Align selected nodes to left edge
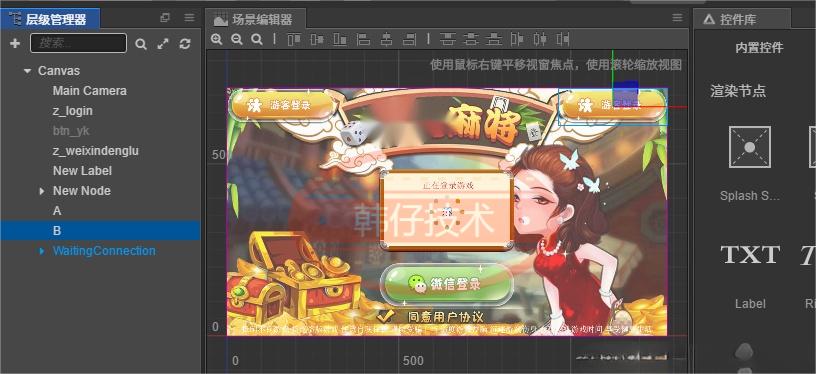Image resolution: width=816 pixels, height=374 pixels. [x=363, y=39]
